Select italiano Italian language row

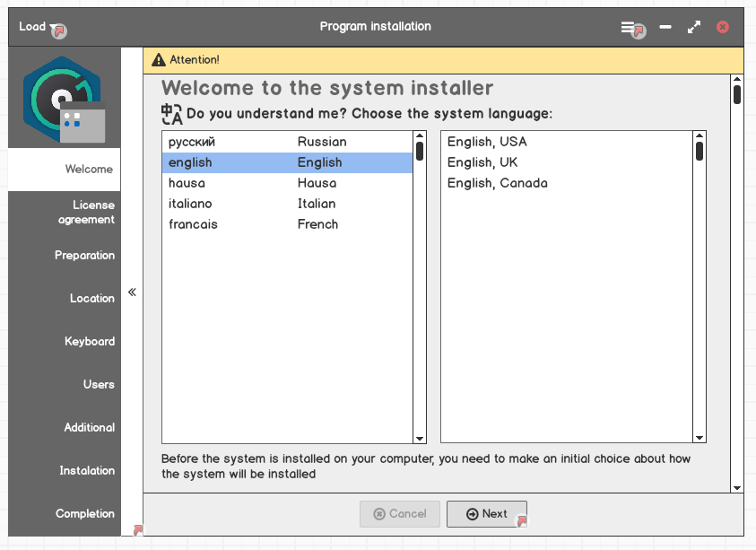pyautogui.click(x=287, y=204)
